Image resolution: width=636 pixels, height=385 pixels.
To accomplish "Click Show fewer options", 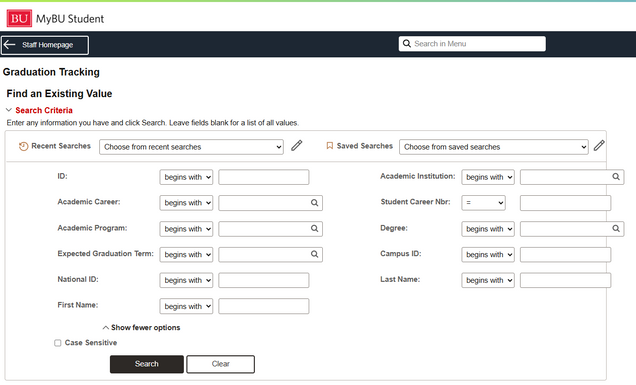I will 141,327.
